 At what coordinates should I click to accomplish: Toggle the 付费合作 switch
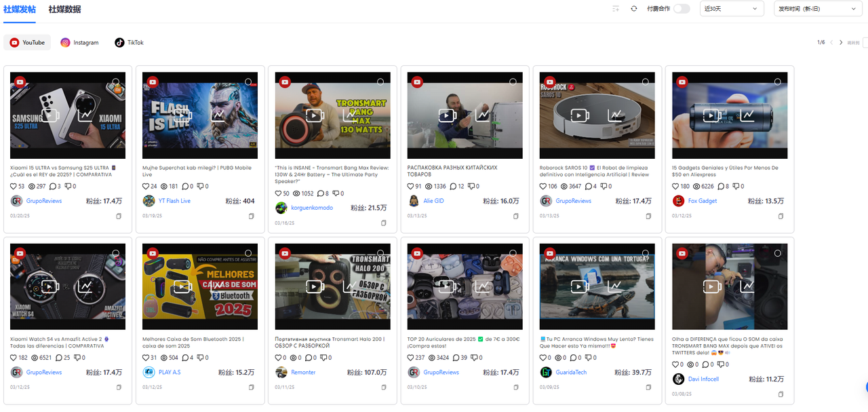(x=682, y=9)
